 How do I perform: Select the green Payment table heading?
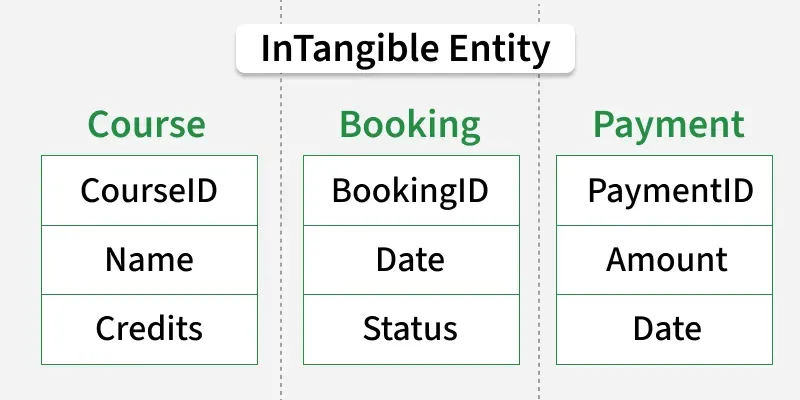tap(668, 125)
